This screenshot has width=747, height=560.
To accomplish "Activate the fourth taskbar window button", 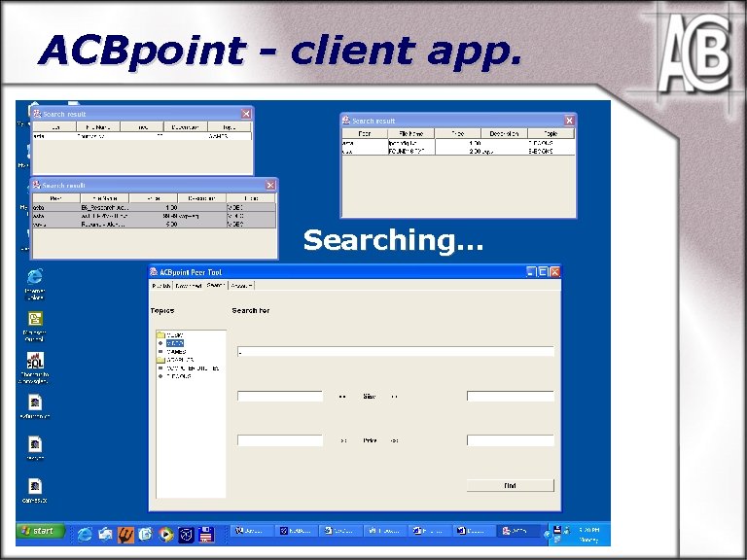I will click(385, 531).
